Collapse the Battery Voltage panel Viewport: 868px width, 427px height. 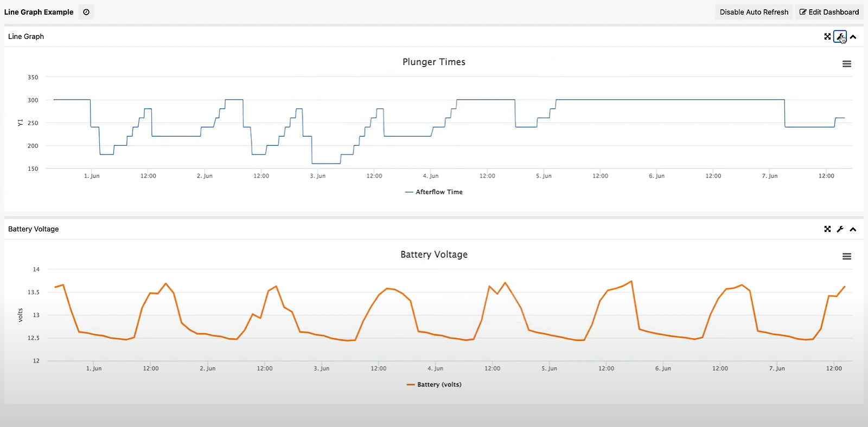853,229
